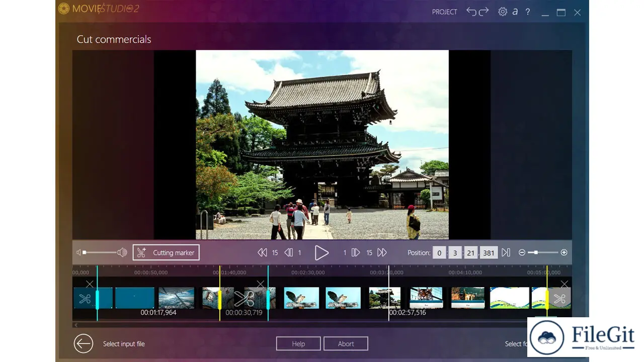Jump forward 15 frames with the fast-forward icon
Image resolution: width=644 pixels, height=362 pixels.
[382, 252]
